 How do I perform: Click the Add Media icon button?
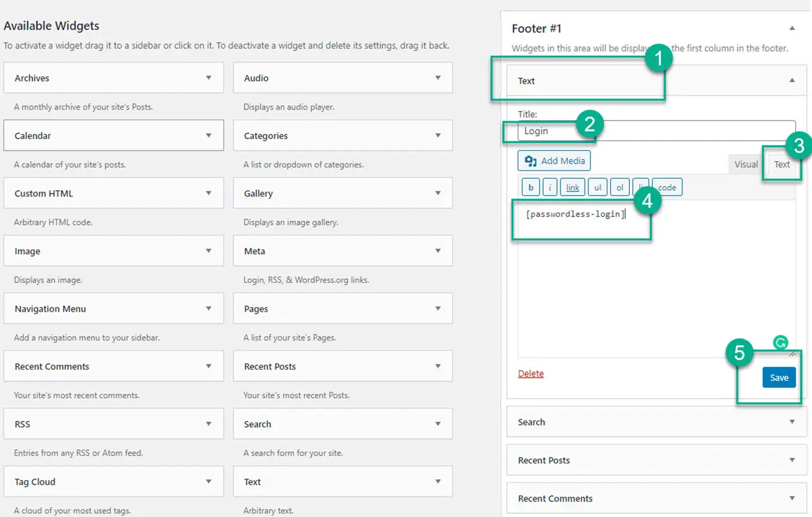553,161
